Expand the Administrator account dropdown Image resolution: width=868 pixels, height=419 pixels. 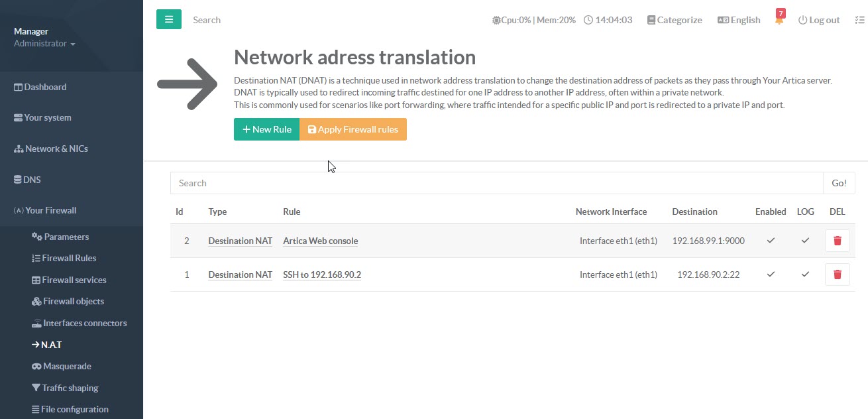[x=45, y=44]
